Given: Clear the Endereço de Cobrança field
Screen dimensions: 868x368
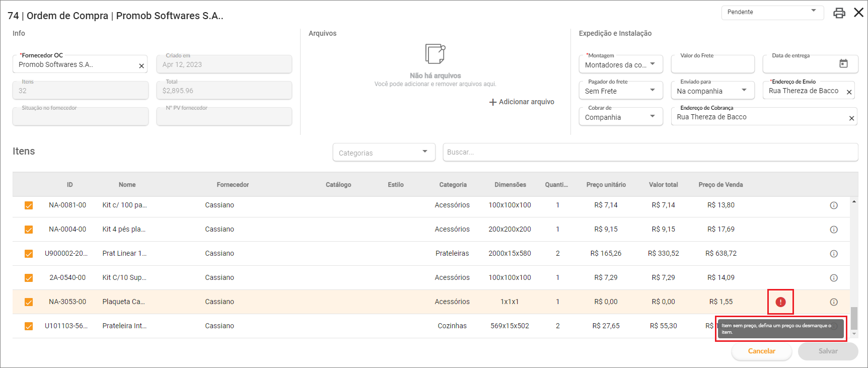Looking at the screenshot, I should click(851, 118).
